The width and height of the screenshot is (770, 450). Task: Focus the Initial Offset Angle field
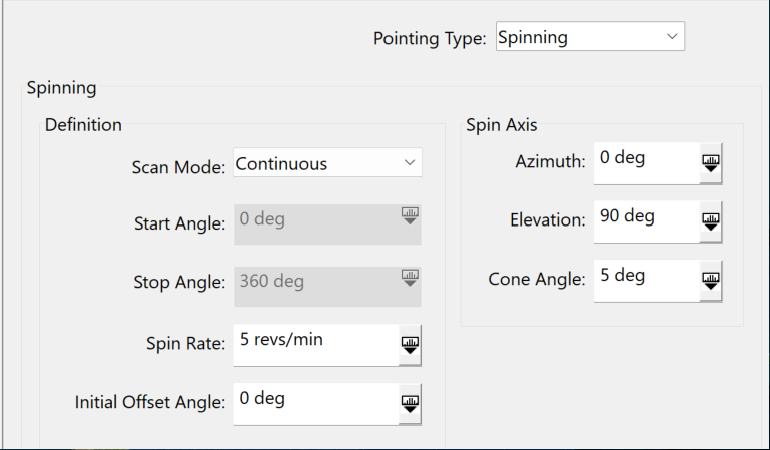tap(315, 403)
